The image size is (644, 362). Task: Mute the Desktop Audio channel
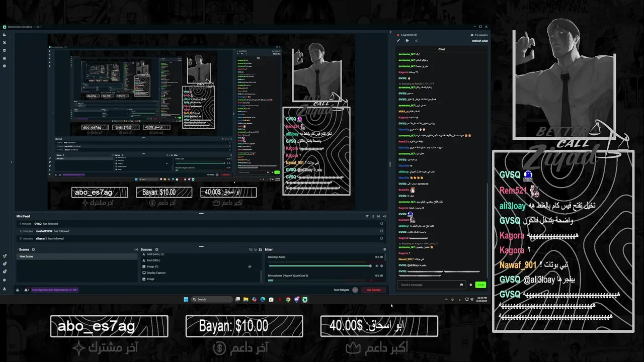(x=377, y=266)
